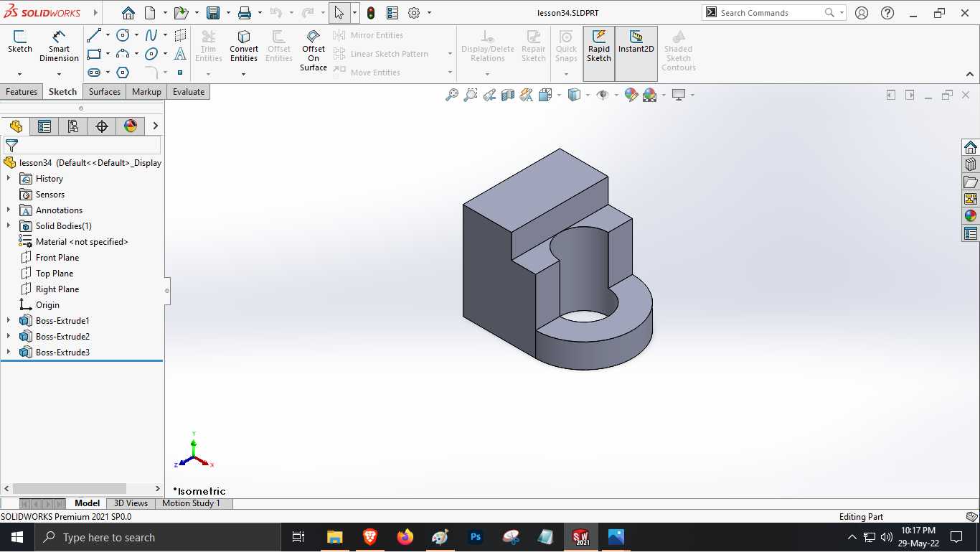Select the Circle sketch tool
The image size is (980, 560).
(123, 35)
